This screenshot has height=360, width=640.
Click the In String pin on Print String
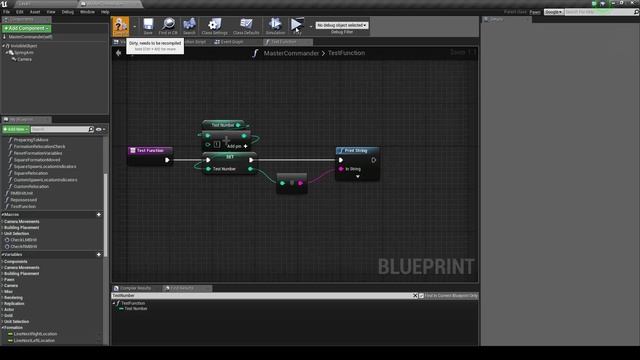tap(341, 169)
